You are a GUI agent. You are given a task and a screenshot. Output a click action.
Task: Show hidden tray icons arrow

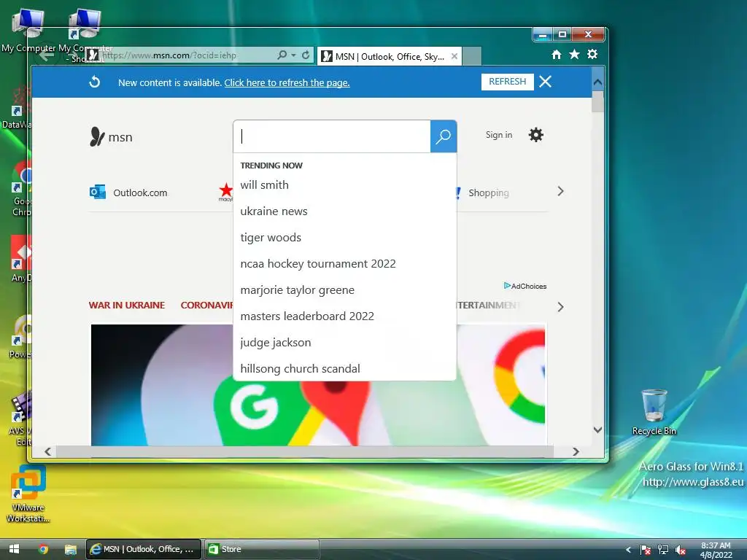pyautogui.click(x=628, y=550)
